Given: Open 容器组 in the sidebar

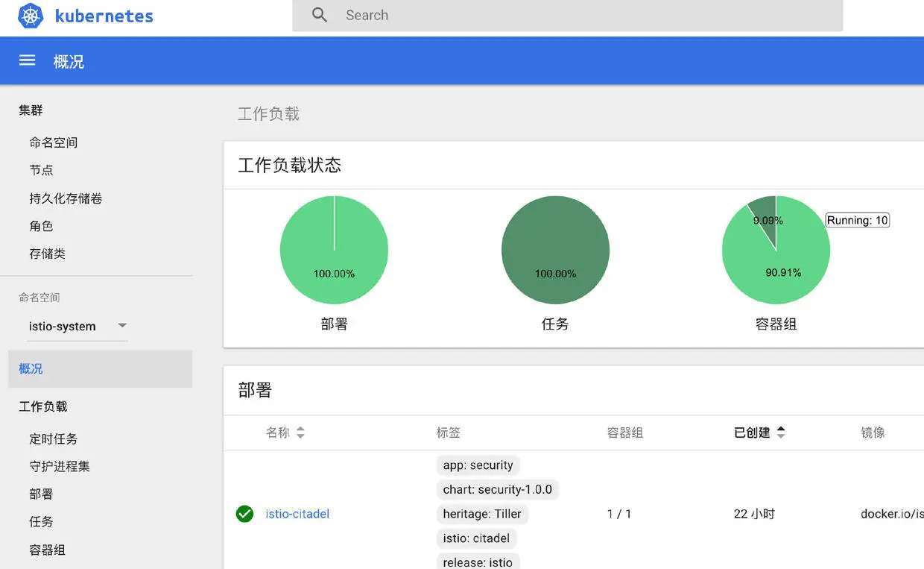Looking at the screenshot, I should pos(48,550).
